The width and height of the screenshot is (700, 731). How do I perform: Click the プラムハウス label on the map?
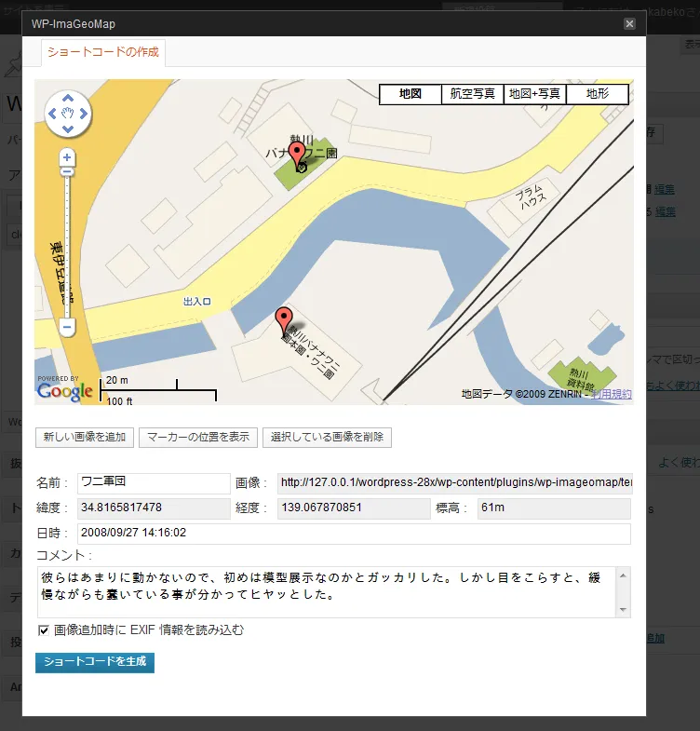[x=531, y=197]
